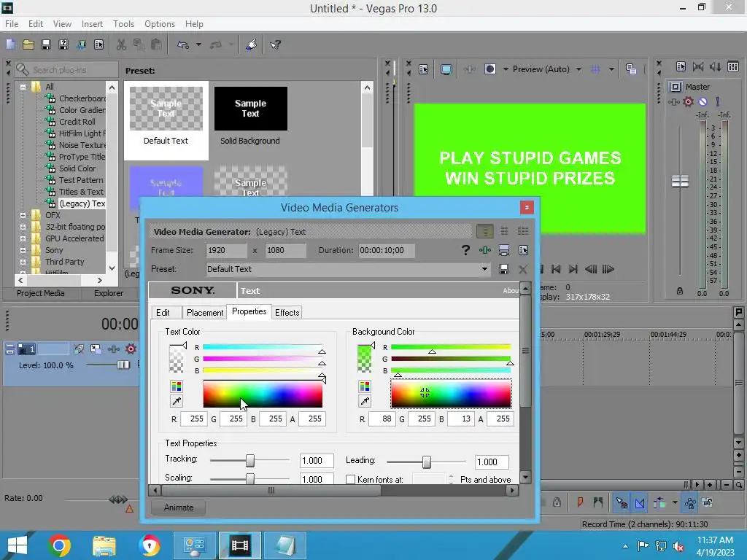Open the Preset dropdown showing Default Text

point(484,269)
